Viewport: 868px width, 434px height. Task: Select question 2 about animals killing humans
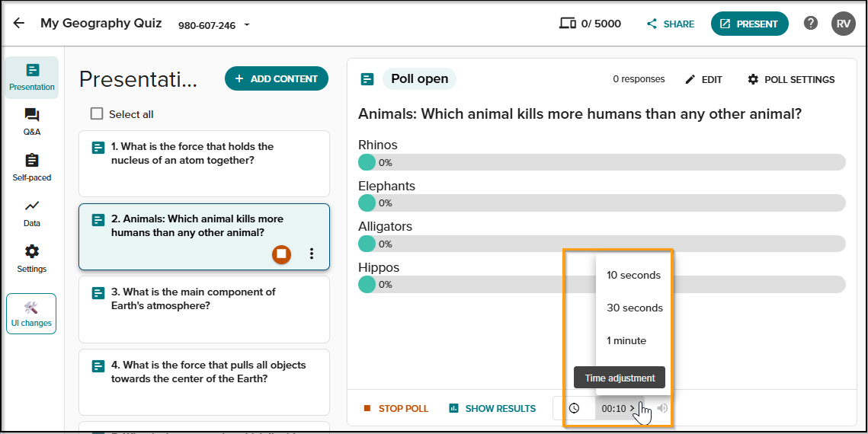(x=203, y=237)
